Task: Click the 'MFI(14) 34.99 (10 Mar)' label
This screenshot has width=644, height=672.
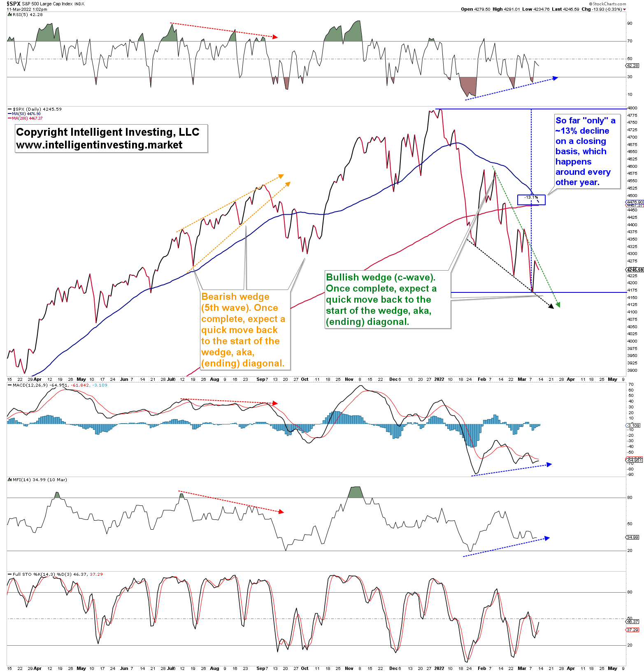Action: pyautogui.click(x=37, y=480)
